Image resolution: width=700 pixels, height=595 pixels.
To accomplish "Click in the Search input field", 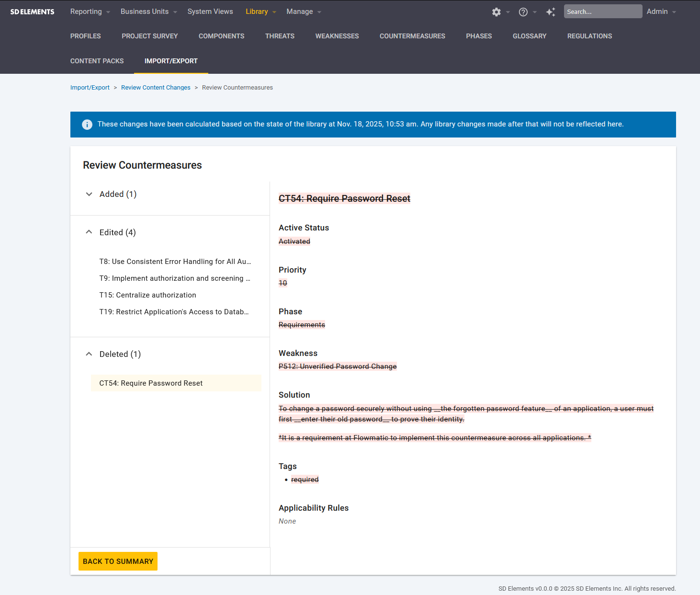I will click(x=602, y=11).
